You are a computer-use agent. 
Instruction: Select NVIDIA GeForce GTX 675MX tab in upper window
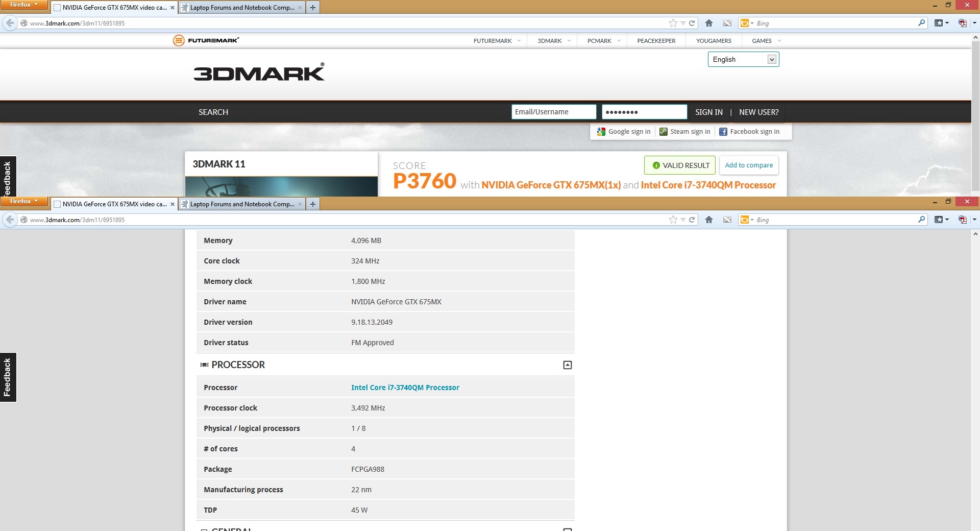(x=114, y=8)
